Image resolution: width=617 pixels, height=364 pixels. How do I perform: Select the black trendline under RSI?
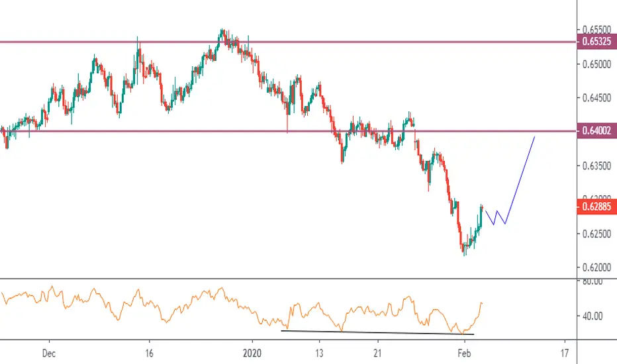378,332
